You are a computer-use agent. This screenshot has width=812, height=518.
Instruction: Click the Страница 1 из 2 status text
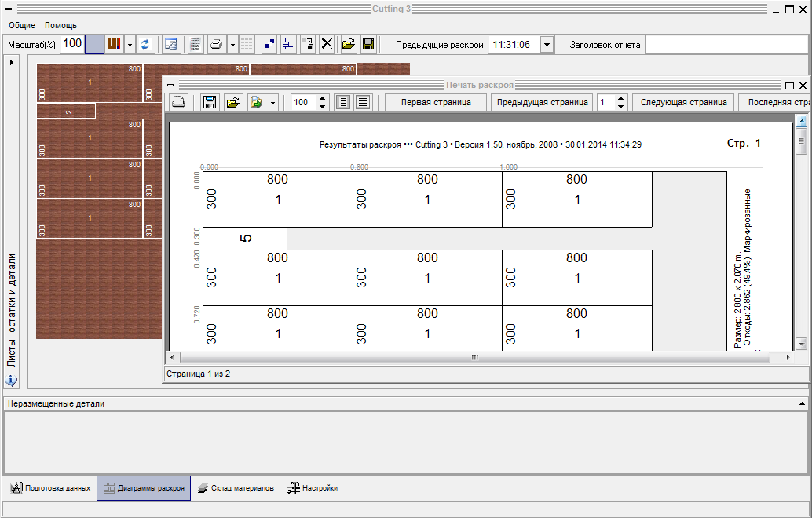pos(199,374)
